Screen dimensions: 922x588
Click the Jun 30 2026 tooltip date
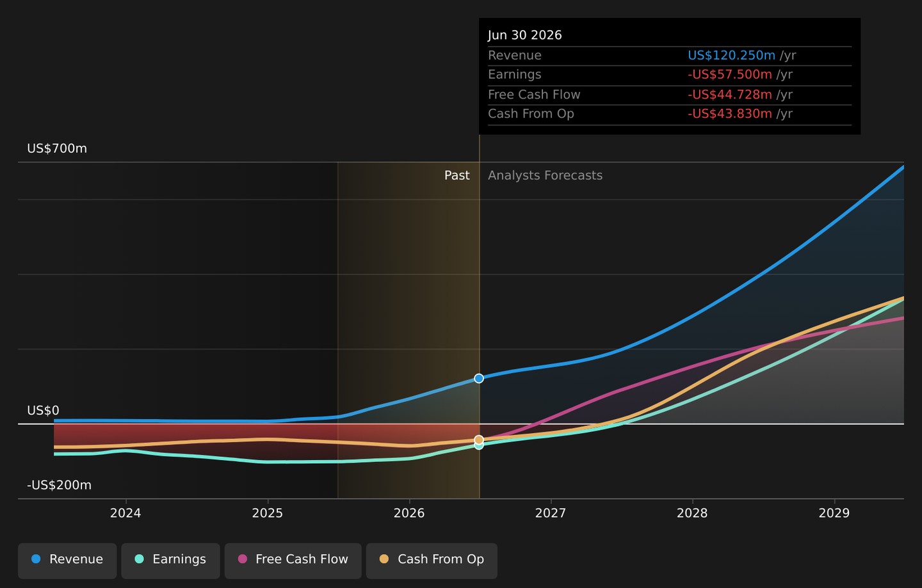(525, 35)
